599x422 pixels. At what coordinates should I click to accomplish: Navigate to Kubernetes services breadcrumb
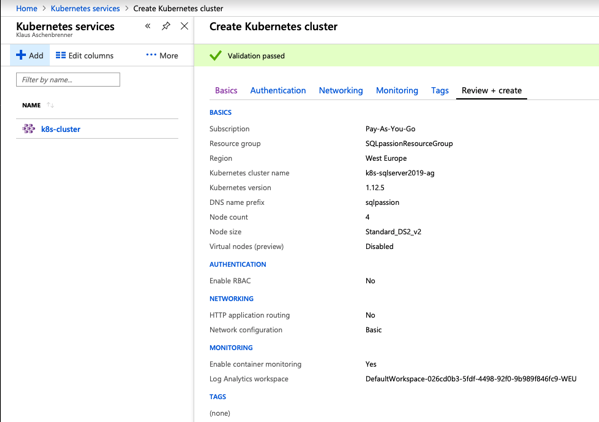click(x=85, y=8)
